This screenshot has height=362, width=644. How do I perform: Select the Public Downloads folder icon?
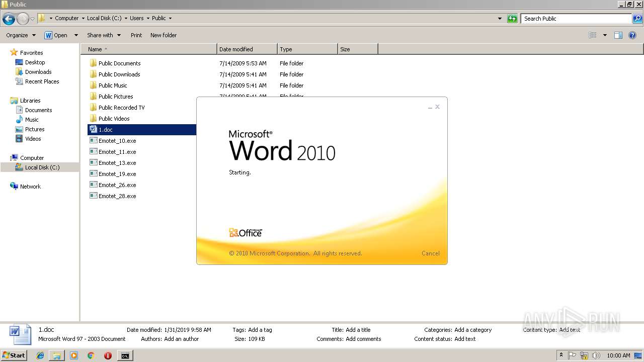(x=93, y=74)
